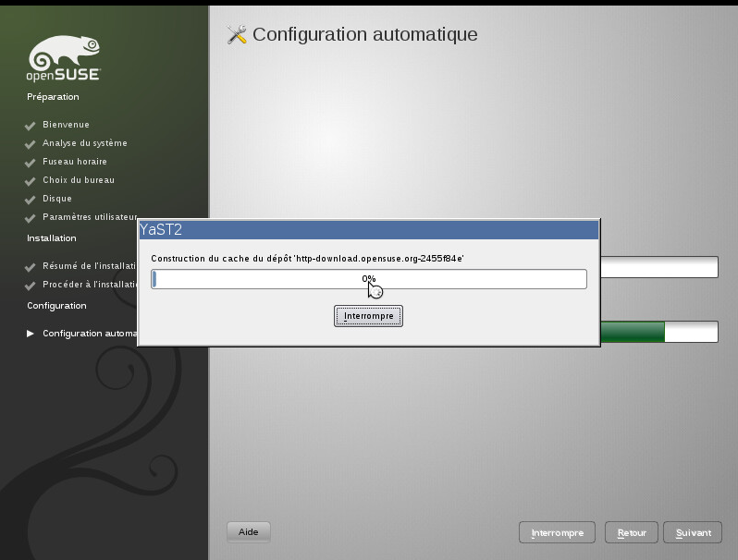Click the checkmark beside Résumé de l'installation
738x560 pixels.
click(x=31, y=267)
